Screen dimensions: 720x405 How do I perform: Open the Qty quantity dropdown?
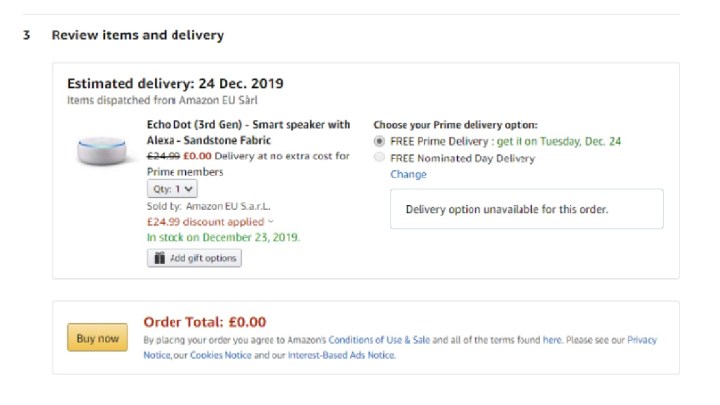(172, 188)
